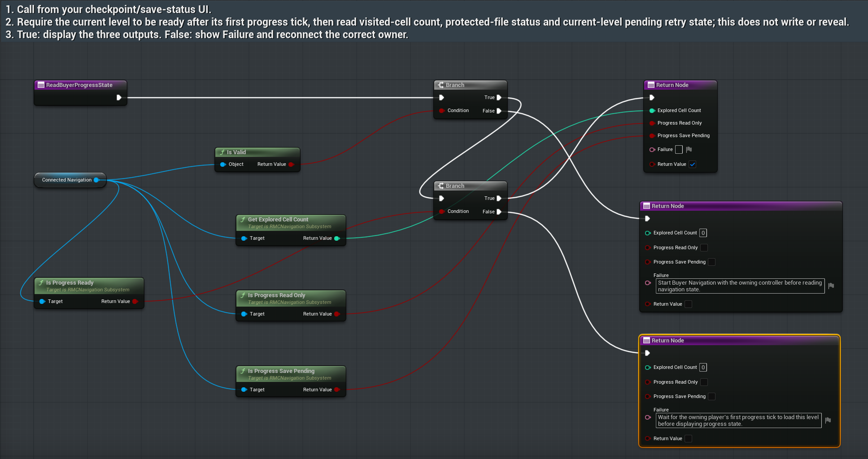Click Get Explored Cell Count Target pin
Image resolution: width=868 pixels, height=459 pixels.
tap(244, 238)
